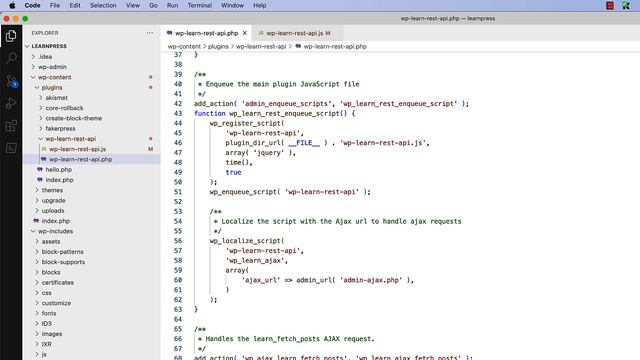Open the File menu
This screenshot has height=360, width=640.
pos(55,5)
